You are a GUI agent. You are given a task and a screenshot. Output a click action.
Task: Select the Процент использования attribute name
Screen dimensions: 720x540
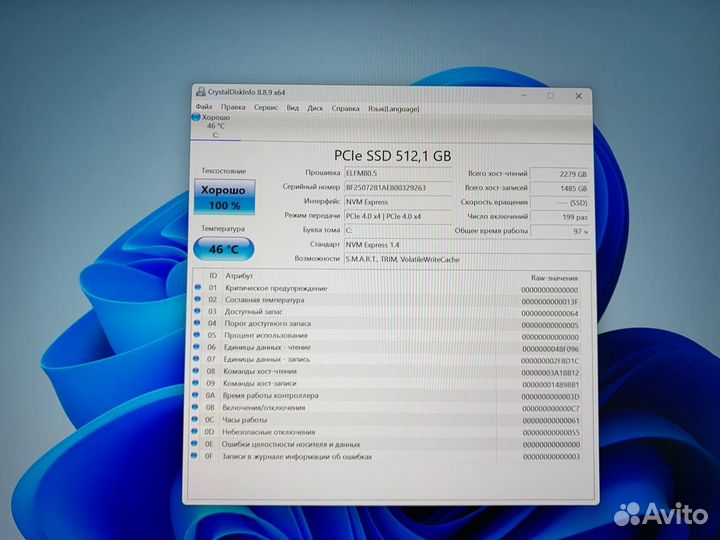click(x=265, y=336)
